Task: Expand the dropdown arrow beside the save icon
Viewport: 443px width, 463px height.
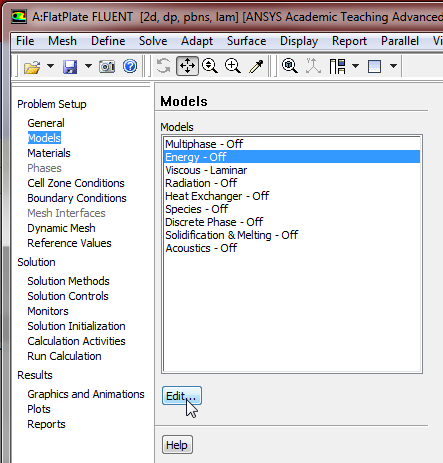Action: [88, 66]
